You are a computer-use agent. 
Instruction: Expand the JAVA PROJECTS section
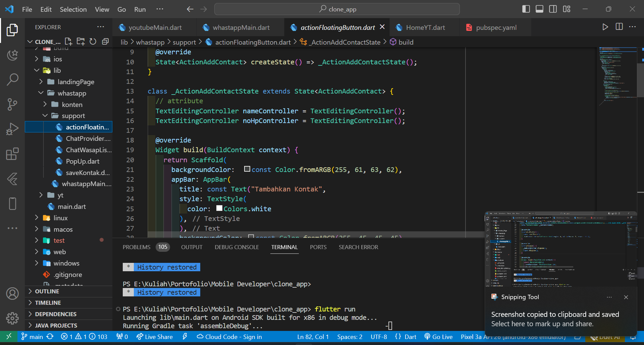68,326
